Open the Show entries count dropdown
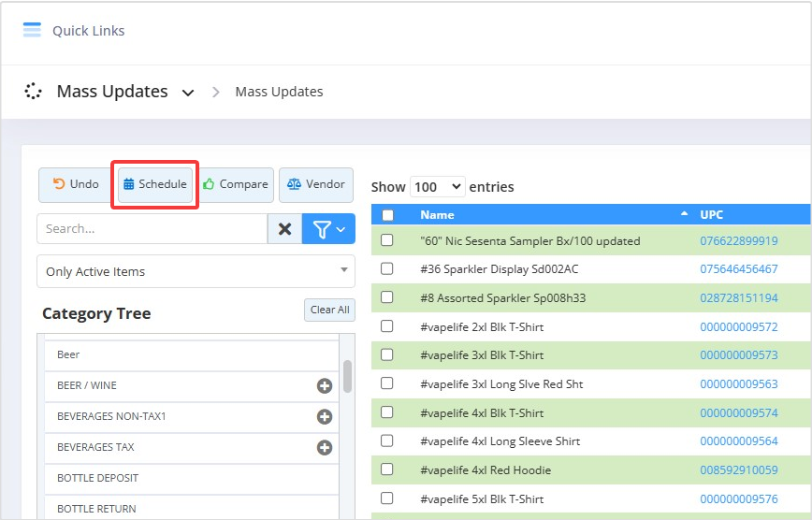The width and height of the screenshot is (812, 520). coord(437,186)
